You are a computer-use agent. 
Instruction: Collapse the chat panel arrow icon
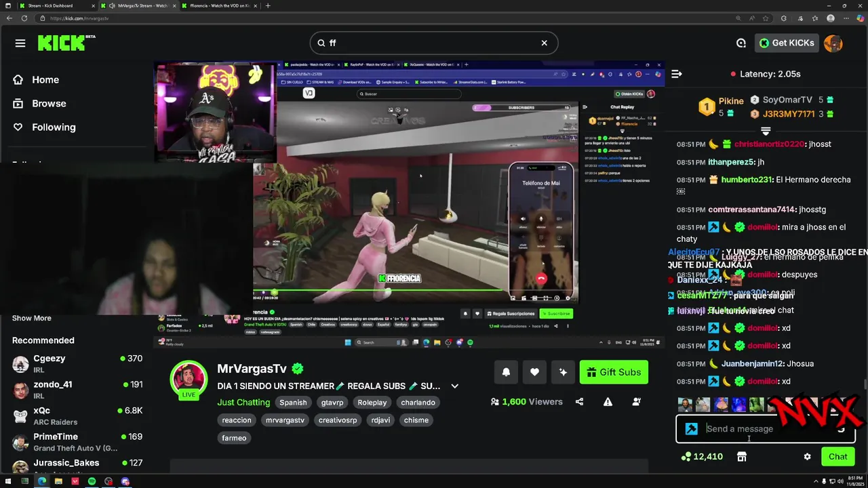point(676,74)
